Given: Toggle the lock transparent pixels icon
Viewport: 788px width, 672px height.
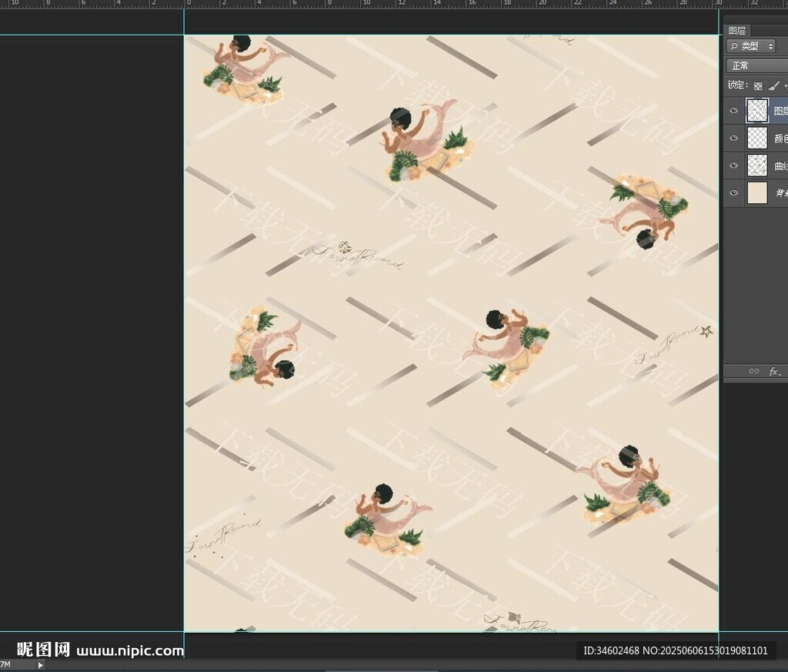Looking at the screenshot, I should 758,86.
